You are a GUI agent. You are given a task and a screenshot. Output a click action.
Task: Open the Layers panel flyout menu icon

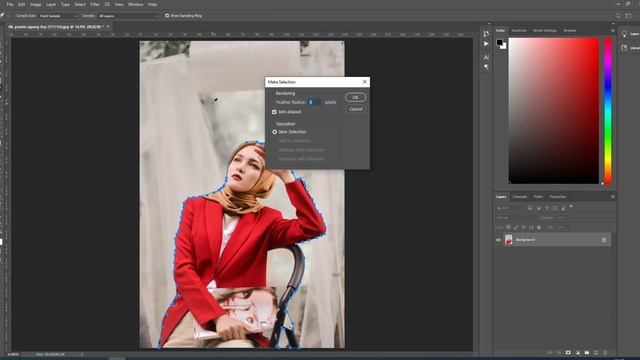tap(613, 197)
